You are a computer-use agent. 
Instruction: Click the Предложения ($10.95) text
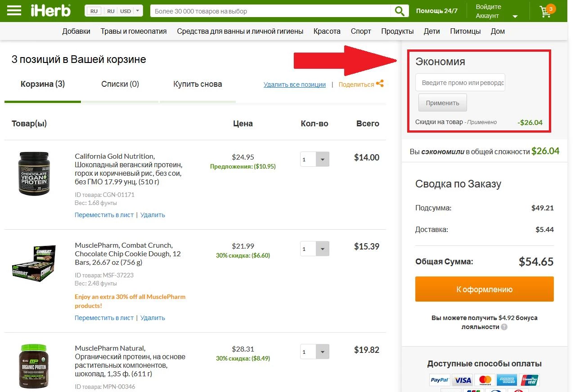tap(243, 166)
